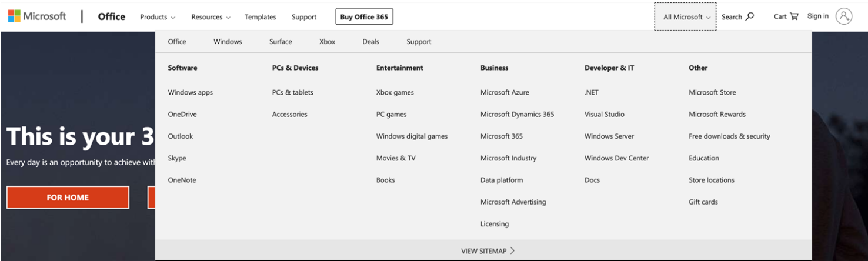Click the Buy Office 365 button

364,17
